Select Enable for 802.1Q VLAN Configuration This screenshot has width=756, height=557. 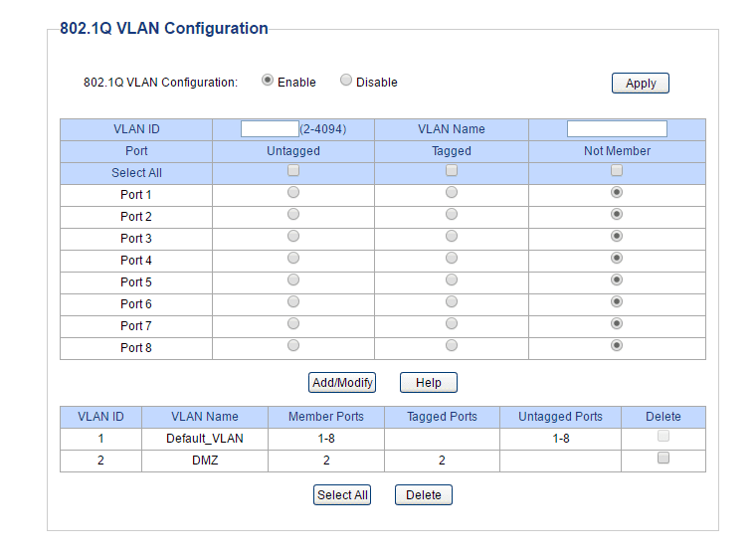pos(268,80)
